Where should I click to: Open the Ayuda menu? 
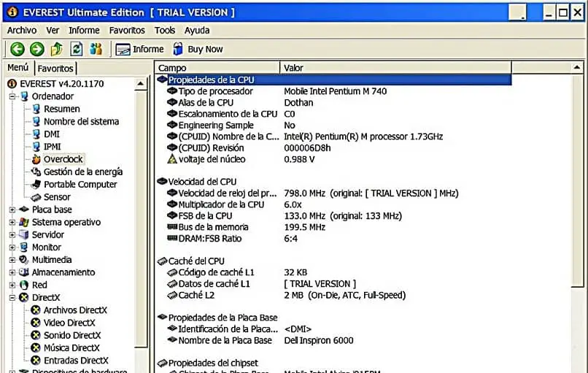point(197,31)
